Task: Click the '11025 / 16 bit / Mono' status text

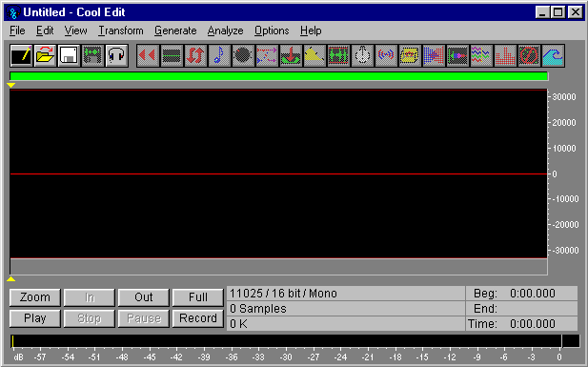Action: pos(283,294)
